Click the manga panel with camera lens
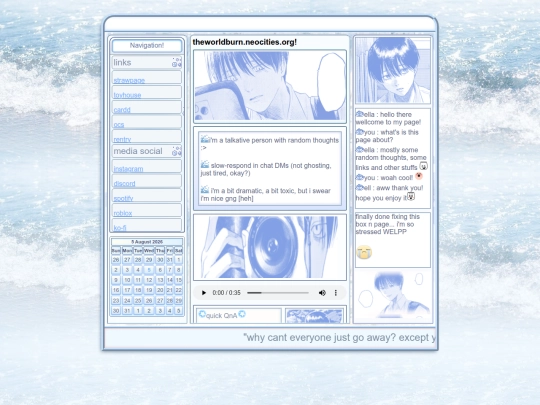The height and width of the screenshot is (405, 540). click(270, 247)
